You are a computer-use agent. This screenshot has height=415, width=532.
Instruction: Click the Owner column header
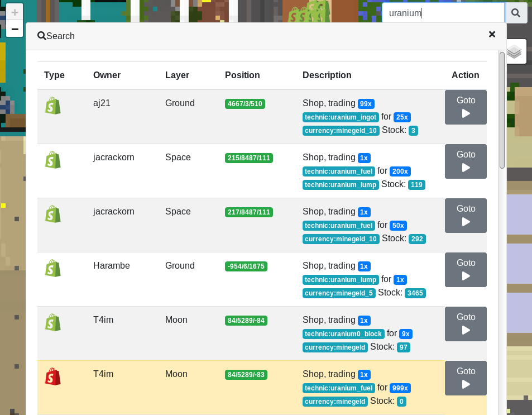tap(107, 75)
